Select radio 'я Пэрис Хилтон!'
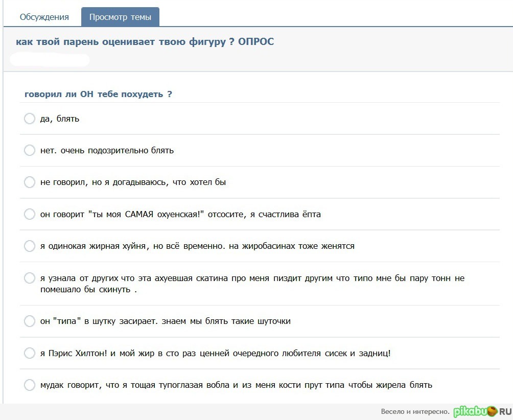Screen dimensions: 513x420 (30, 353)
